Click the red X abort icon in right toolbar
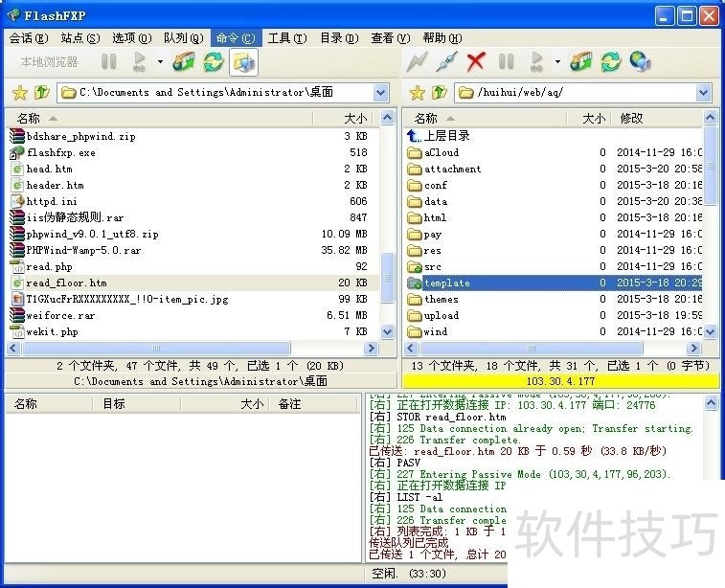 (x=476, y=62)
